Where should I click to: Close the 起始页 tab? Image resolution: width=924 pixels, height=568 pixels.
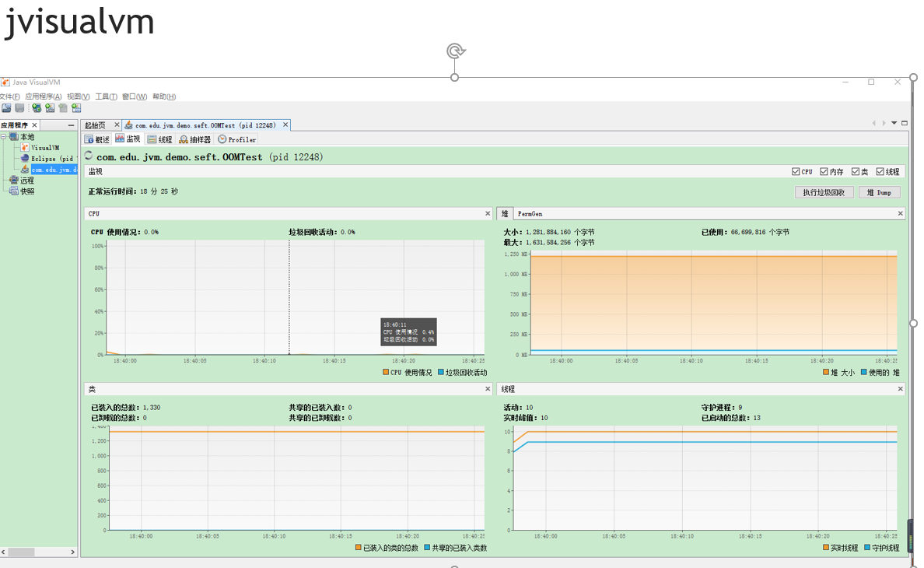tap(117, 124)
